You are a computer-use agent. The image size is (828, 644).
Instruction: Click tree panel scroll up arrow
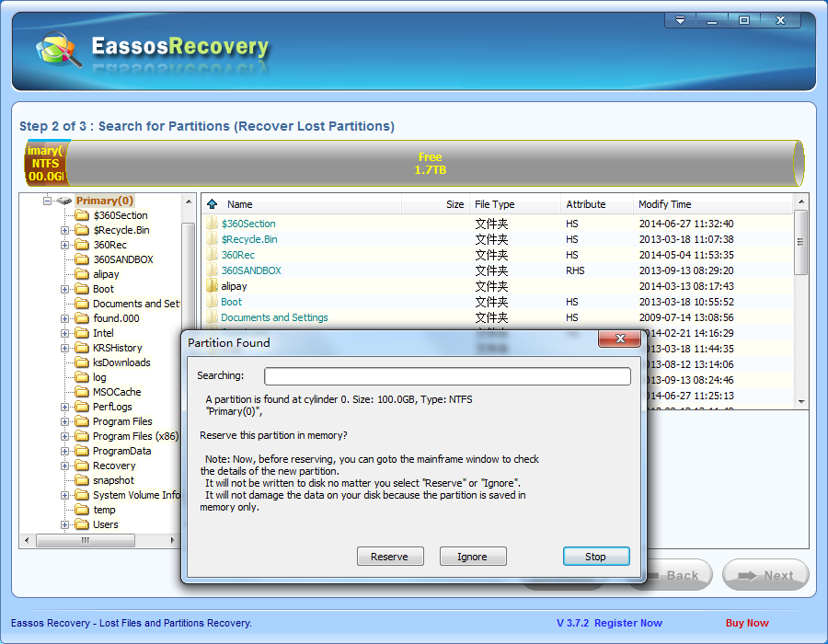(x=189, y=201)
